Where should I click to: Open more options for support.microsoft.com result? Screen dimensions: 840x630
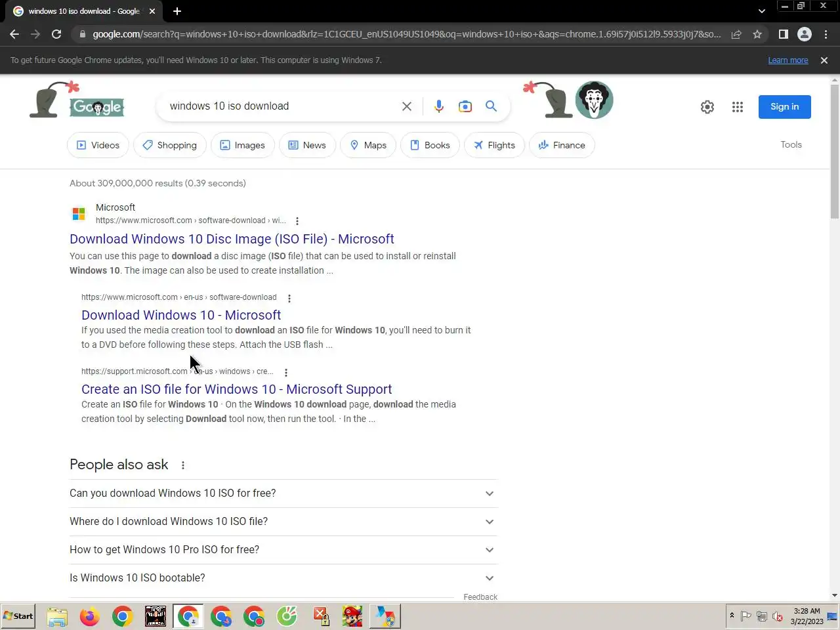tap(285, 372)
